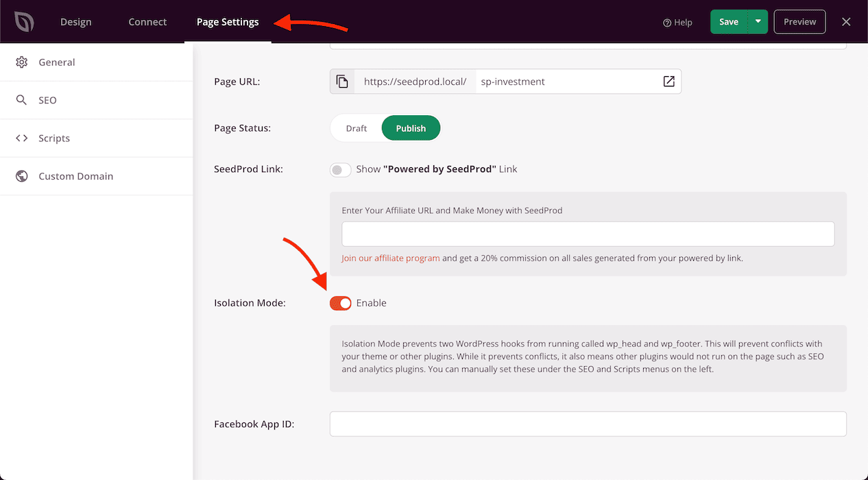
Task: Click the affiliate URL input field
Action: point(588,234)
